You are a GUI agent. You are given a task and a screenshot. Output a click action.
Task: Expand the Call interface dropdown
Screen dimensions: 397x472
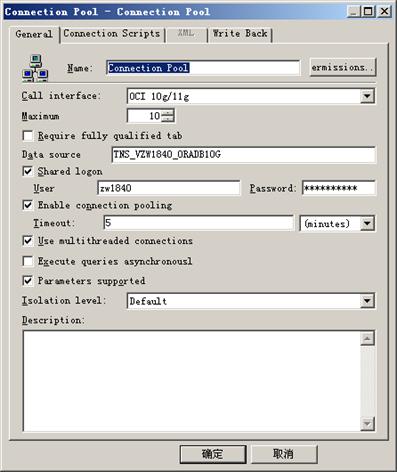pos(367,96)
